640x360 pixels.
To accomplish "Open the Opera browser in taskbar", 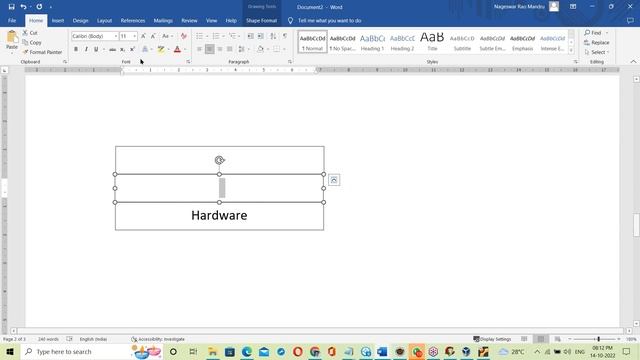I will point(298,351).
